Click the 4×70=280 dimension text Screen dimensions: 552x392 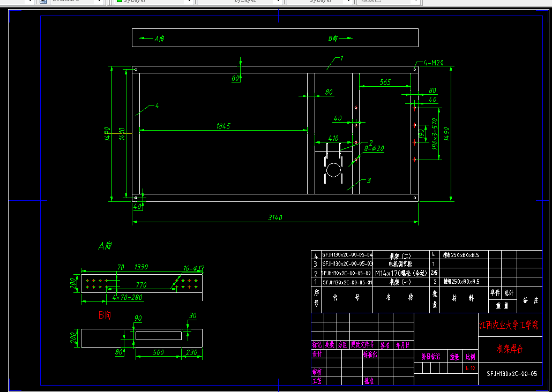(128, 297)
